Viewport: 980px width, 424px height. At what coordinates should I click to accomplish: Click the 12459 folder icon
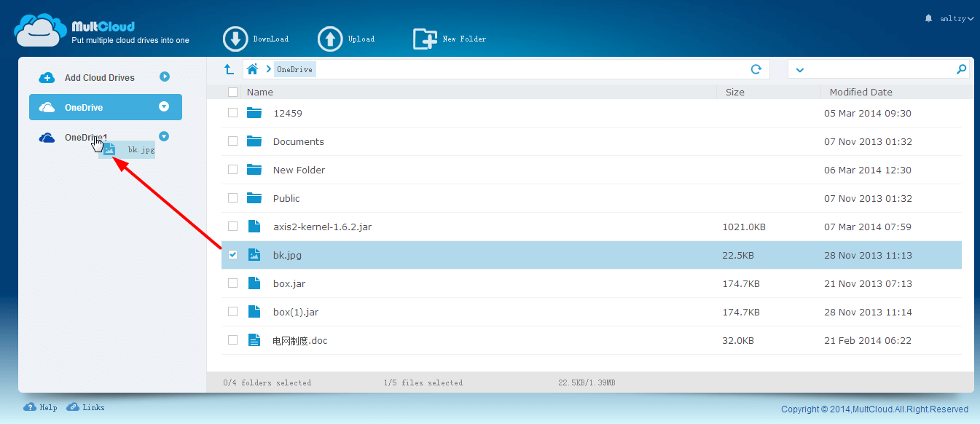(x=254, y=113)
